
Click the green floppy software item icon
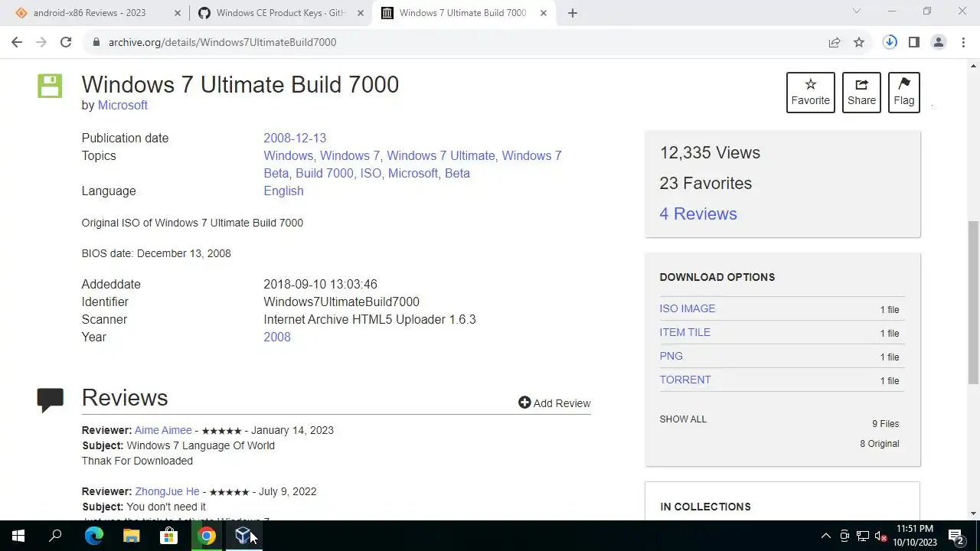pyautogui.click(x=50, y=85)
